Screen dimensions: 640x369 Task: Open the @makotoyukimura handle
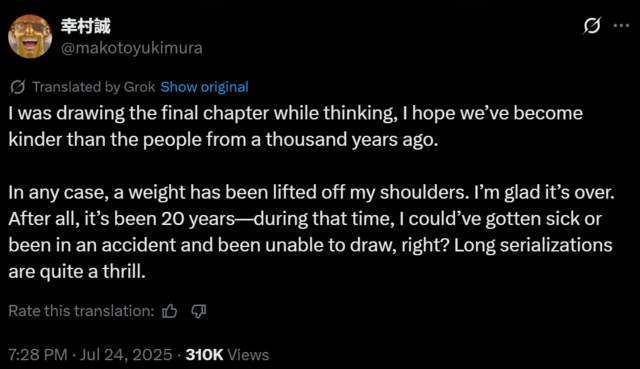click(131, 48)
